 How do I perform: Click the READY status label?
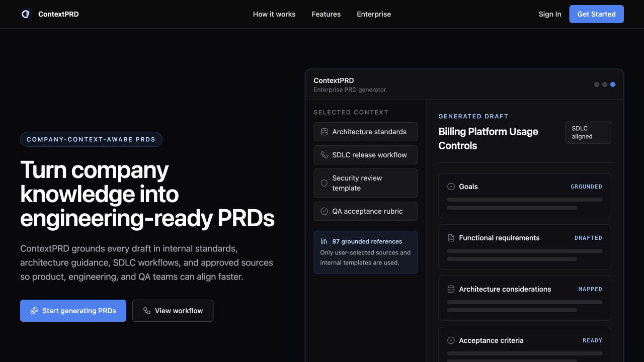click(x=592, y=340)
